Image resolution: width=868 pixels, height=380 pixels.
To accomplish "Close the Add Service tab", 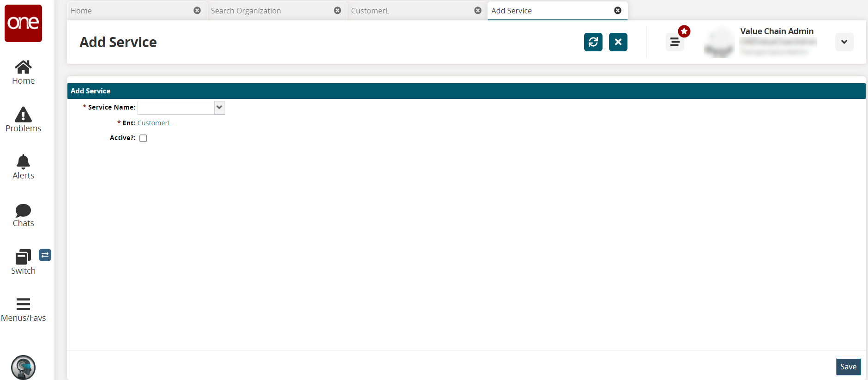I will pos(618,11).
